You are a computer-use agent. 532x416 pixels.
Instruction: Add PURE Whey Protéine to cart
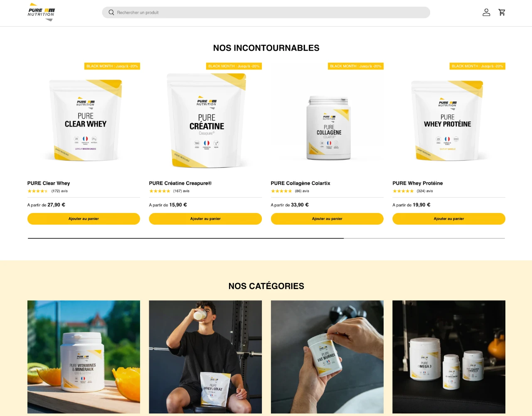click(x=449, y=219)
